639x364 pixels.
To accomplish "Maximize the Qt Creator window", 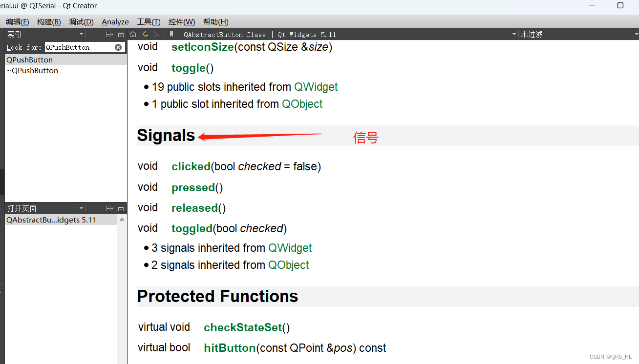I will 620,5.
